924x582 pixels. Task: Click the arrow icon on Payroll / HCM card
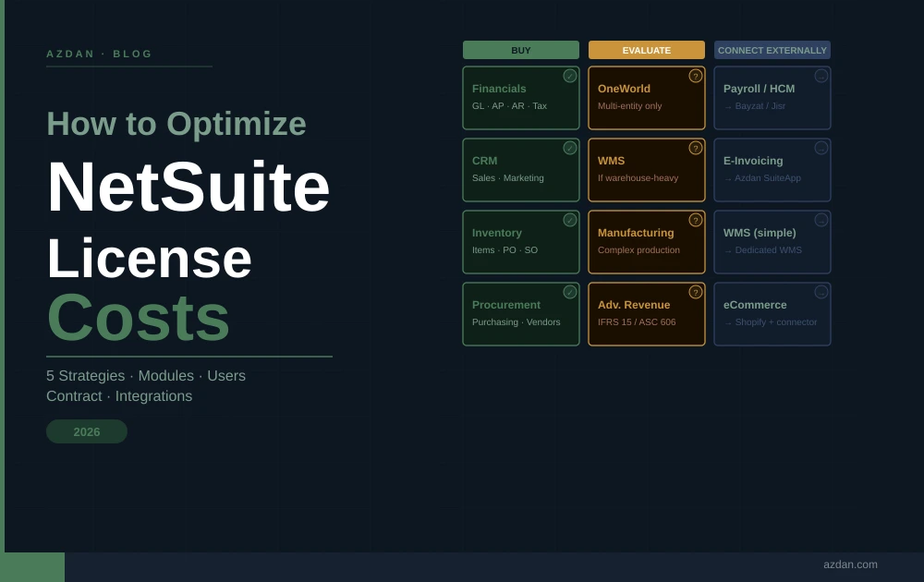821,76
